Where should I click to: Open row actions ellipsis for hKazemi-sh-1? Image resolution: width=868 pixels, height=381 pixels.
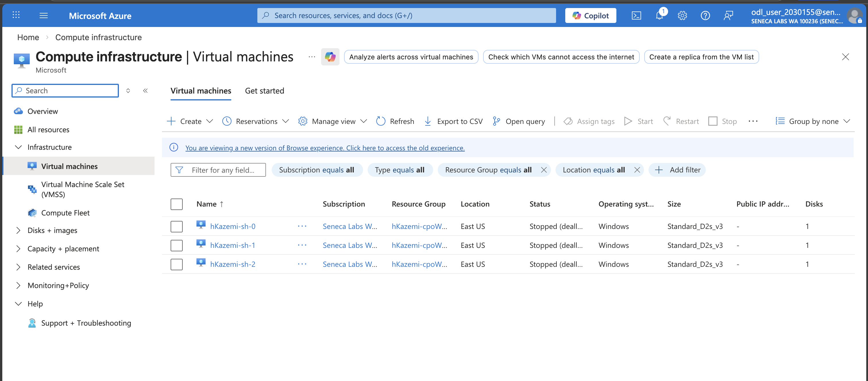(x=302, y=245)
